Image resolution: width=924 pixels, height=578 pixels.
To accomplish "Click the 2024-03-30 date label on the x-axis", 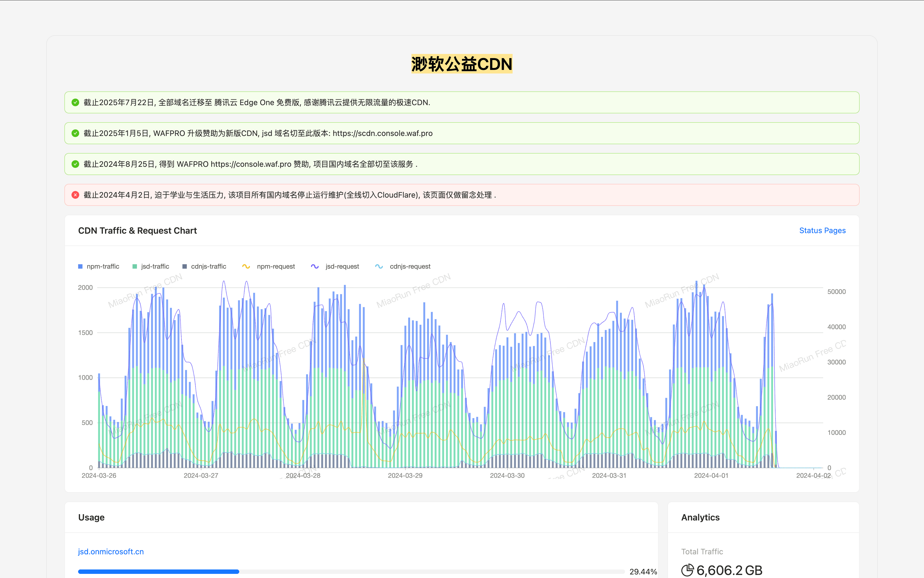I will tap(507, 476).
